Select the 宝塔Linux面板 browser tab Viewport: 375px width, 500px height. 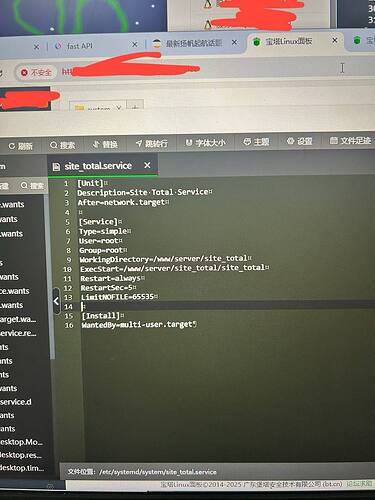click(x=289, y=41)
